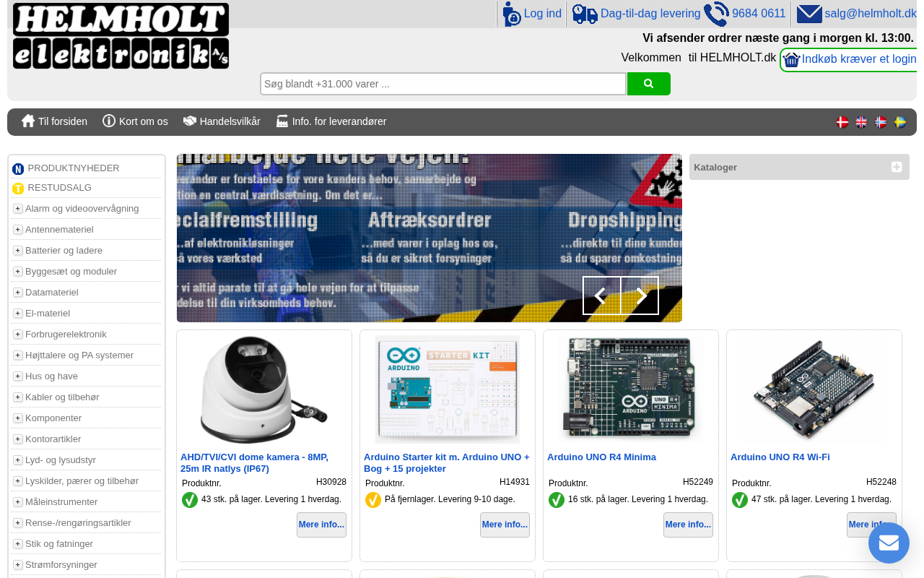Click green stock checkmark for UNO R4 Wi-Fi
The width and height of the screenshot is (924, 578).
tap(740, 500)
